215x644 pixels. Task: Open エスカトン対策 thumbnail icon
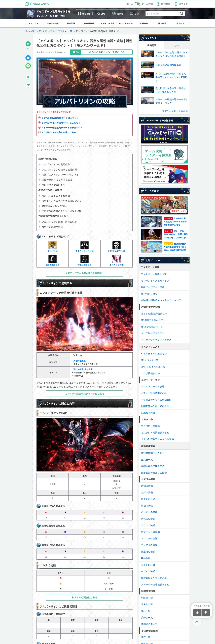click(116, 259)
